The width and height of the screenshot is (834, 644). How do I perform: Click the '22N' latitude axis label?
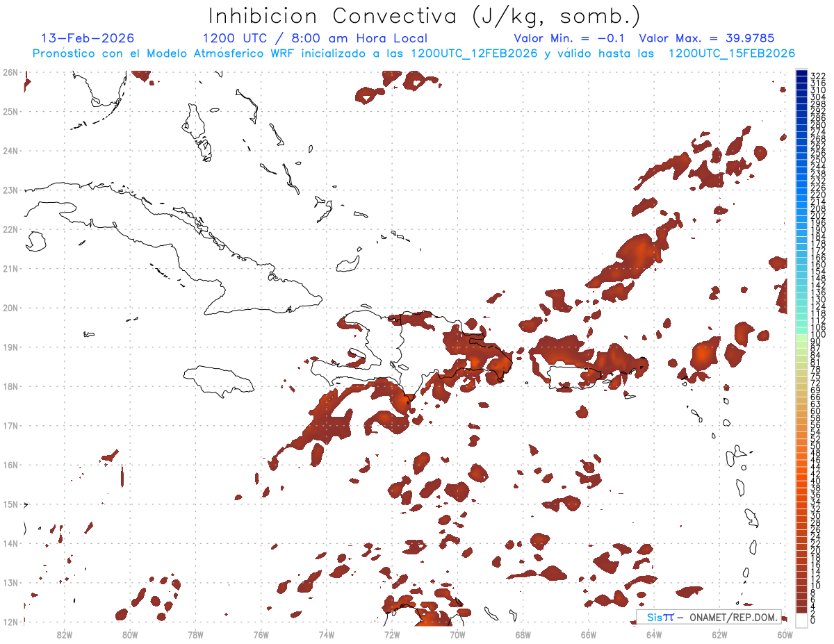tap(10, 229)
